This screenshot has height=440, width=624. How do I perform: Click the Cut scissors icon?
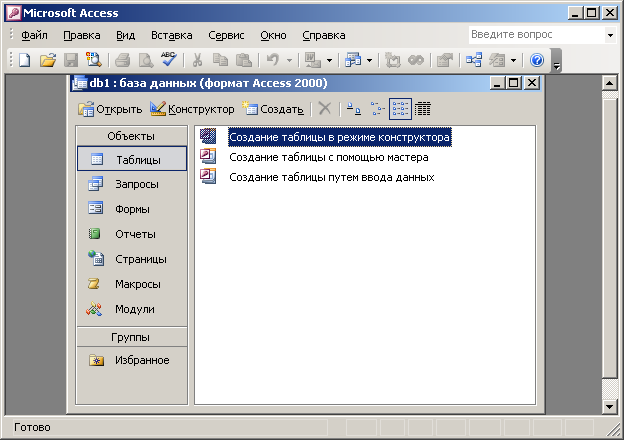tap(197, 60)
